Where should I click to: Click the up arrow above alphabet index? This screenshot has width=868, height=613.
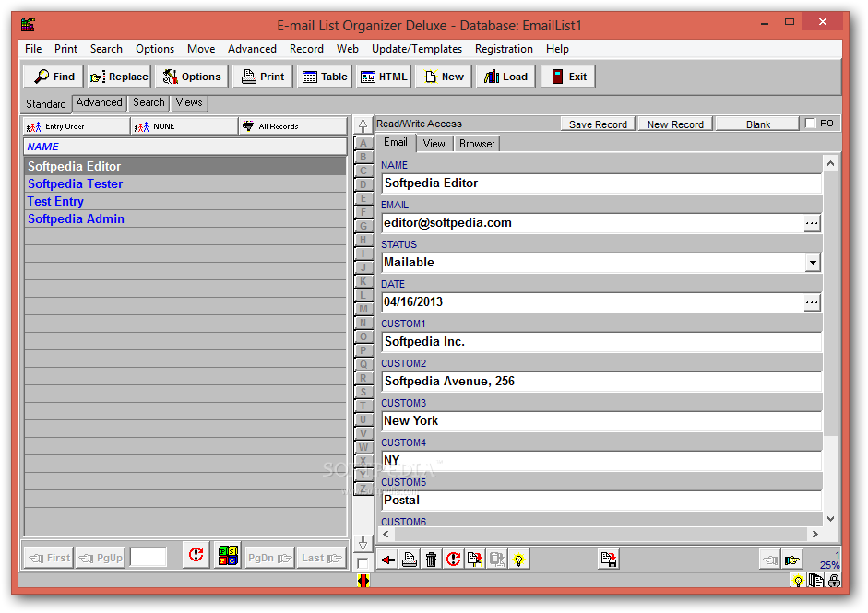point(363,125)
